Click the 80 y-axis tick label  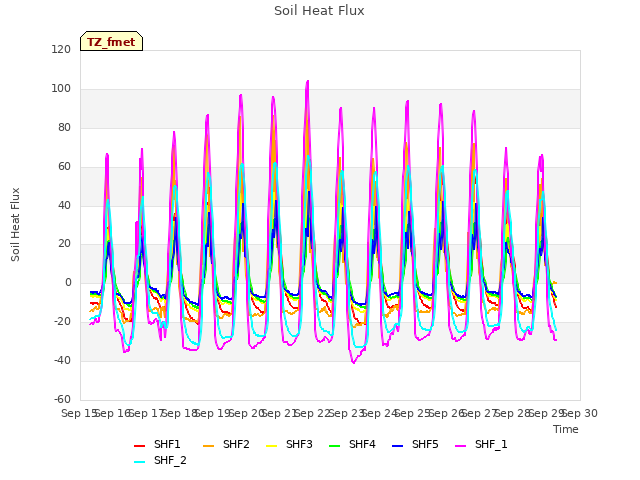64,128
